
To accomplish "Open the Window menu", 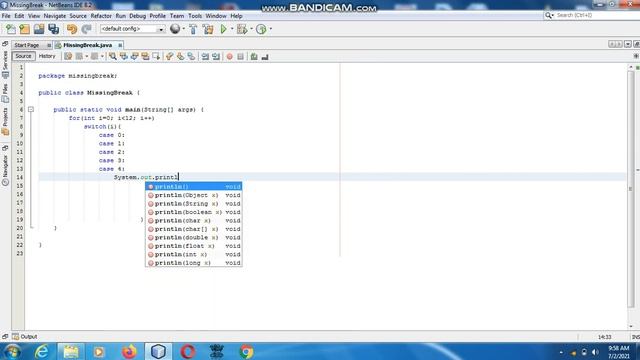I will pos(216,16).
